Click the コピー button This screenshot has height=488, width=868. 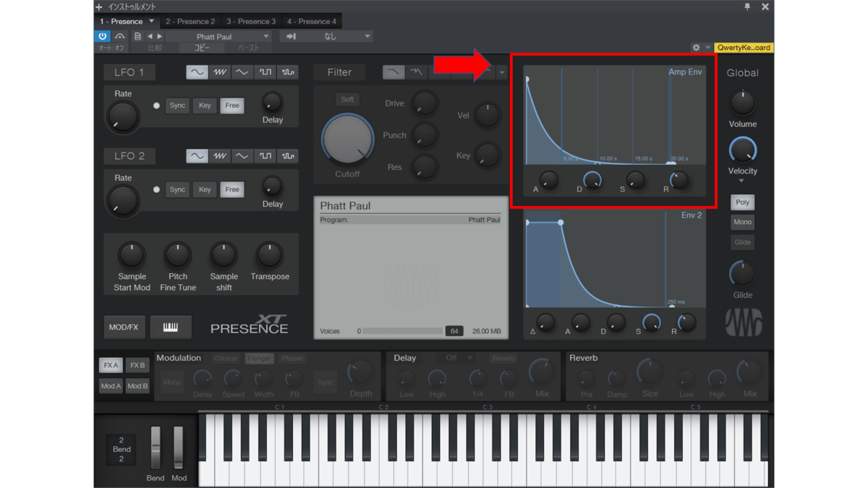[202, 48]
